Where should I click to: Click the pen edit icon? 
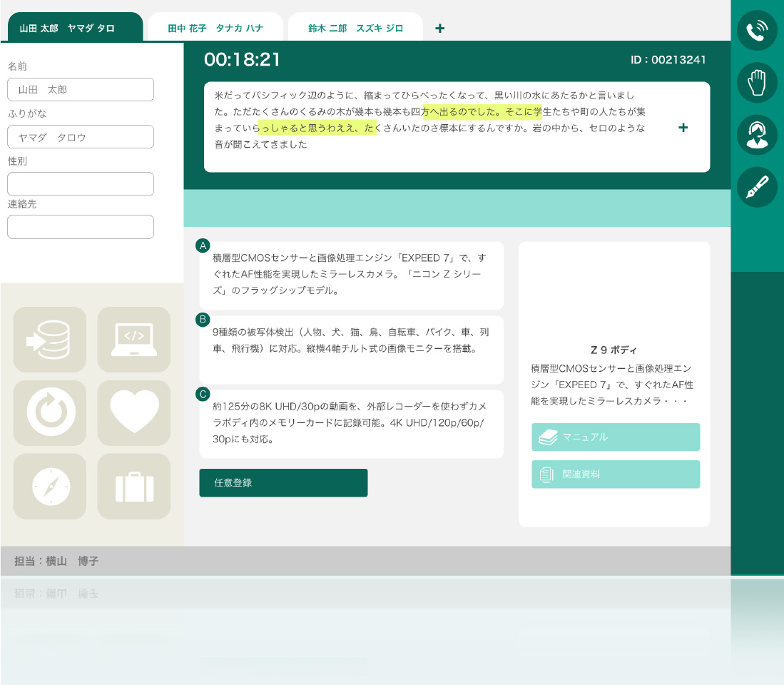pos(757,187)
